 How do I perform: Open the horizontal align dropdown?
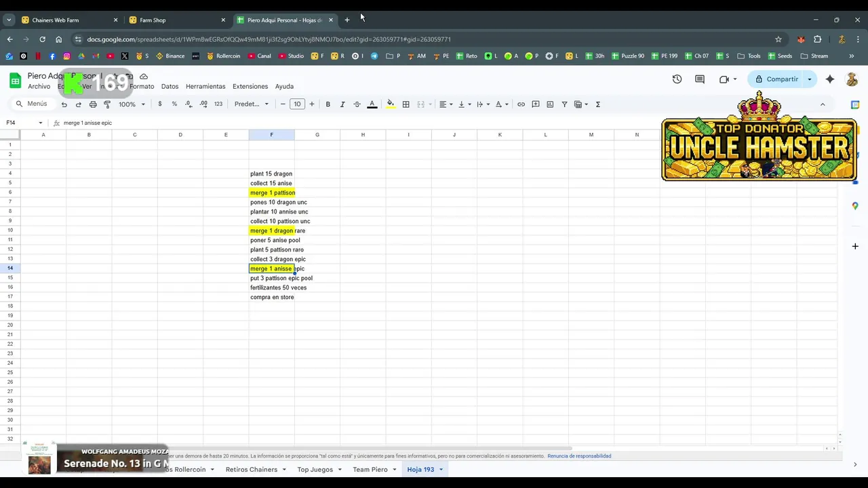(x=446, y=104)
